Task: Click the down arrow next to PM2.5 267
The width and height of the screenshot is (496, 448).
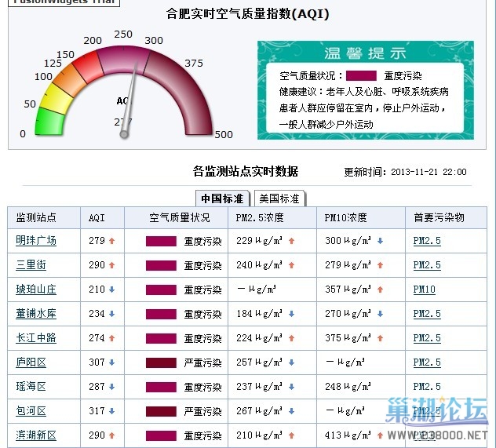Action: [292, 411]
